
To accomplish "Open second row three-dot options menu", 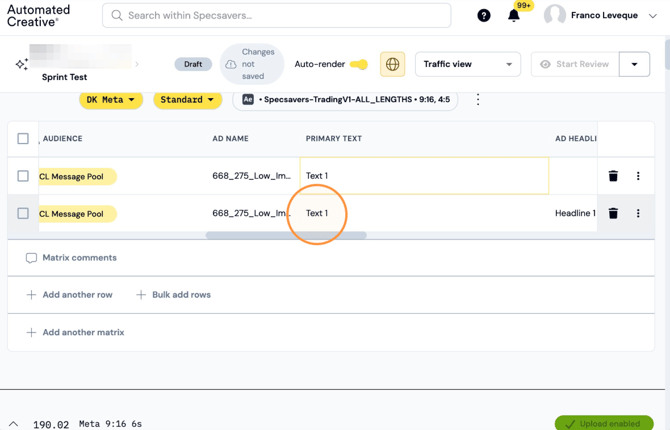I will pyautogui.click(x=638, y=213).
